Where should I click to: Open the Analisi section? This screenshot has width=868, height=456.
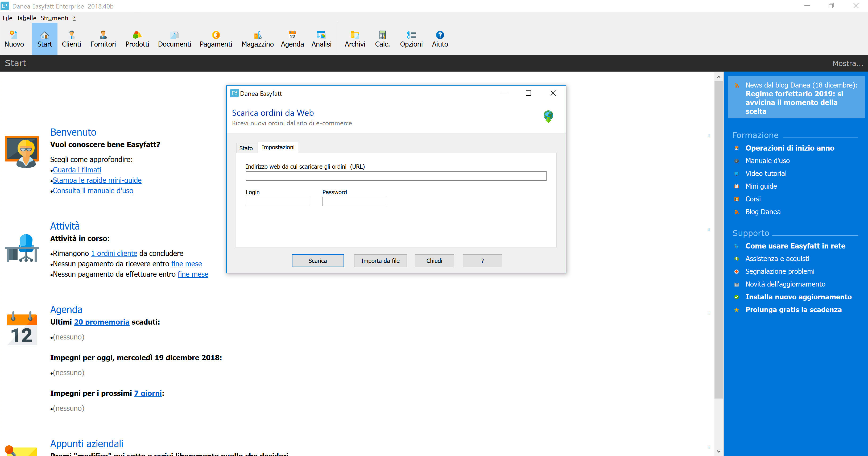tap(321, 39)
